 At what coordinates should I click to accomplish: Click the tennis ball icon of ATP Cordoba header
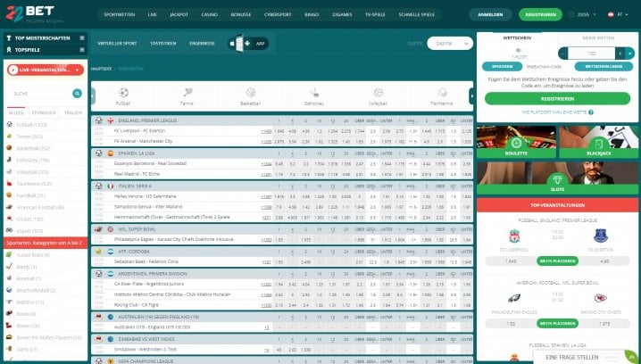click(x=99, y=252)
